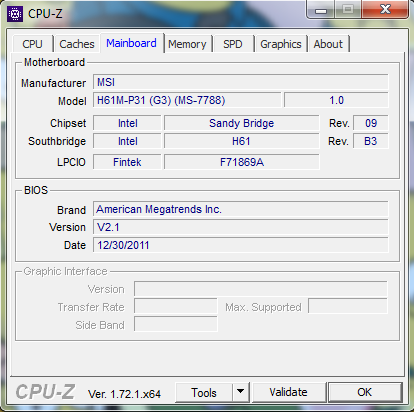Click the Tools button
The image size is (414, 412).
point(204,393)
